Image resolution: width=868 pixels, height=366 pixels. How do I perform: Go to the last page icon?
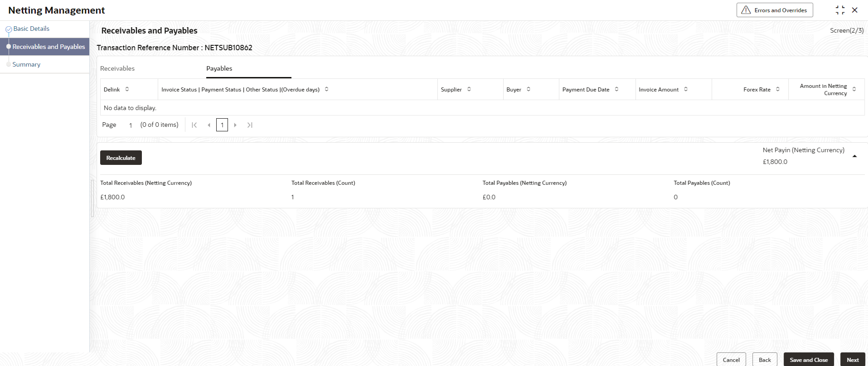click(250, 125)
